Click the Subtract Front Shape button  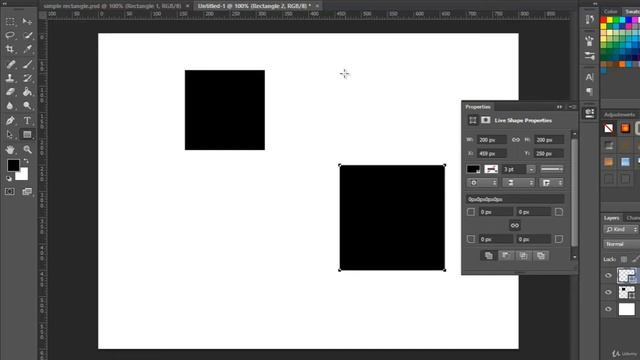coord(506,256)
